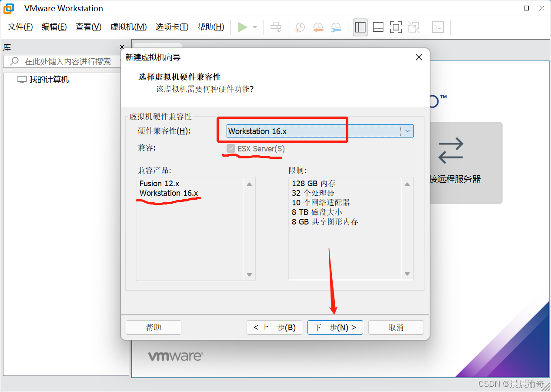Open the console view toolbar icon
551x392 pixels.
click(438, 27)
